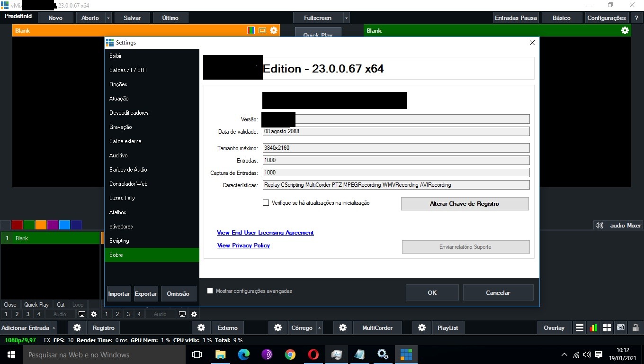Image resolution: width=644 pixels, height=364 pixels.
Task: Toggle overlay 4 on the Blank input
Action: (39, 314)
